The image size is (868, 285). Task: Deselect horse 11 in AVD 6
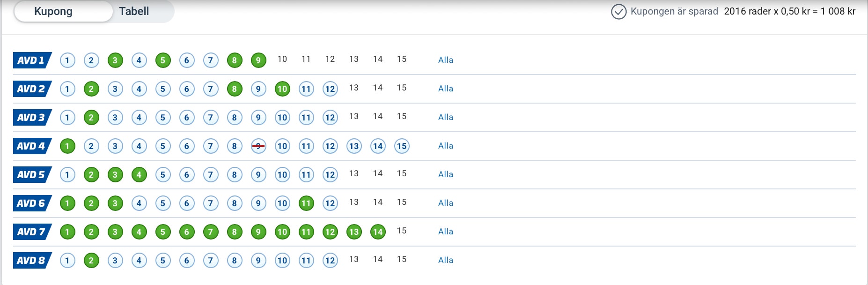[x=306, y=203]
